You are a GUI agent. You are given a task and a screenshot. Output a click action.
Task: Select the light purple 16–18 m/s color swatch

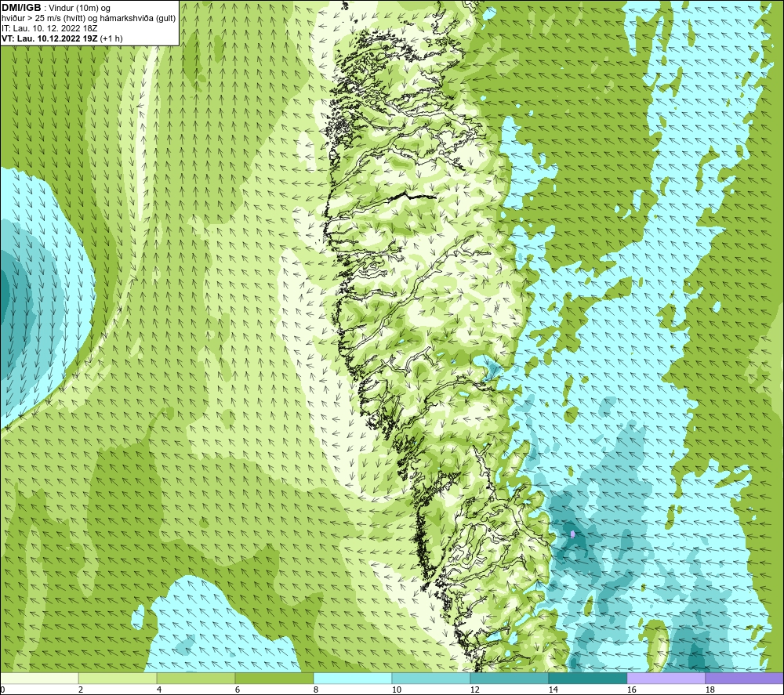[x=666, y=678]
